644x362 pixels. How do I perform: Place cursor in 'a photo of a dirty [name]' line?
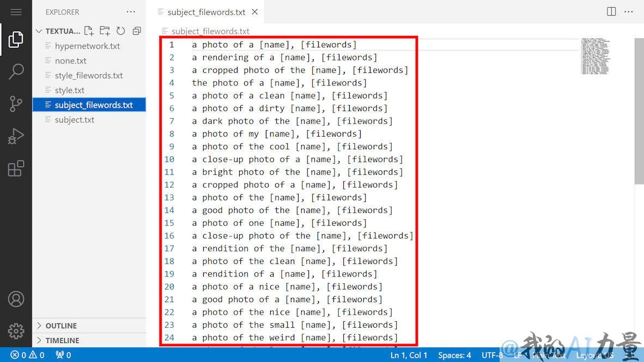coord(289,108)
